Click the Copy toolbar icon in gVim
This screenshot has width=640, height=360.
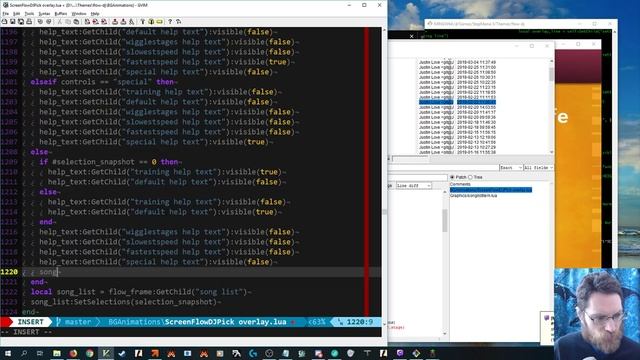68,22
